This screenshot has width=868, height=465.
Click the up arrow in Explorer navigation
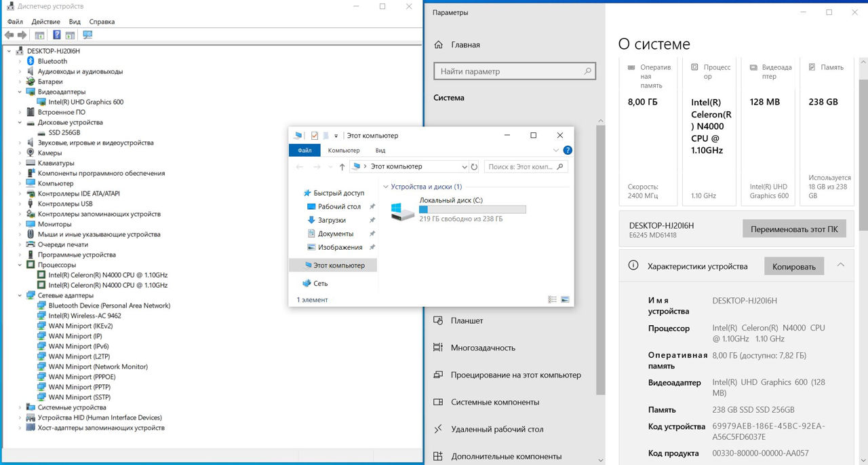pos(342,166)
